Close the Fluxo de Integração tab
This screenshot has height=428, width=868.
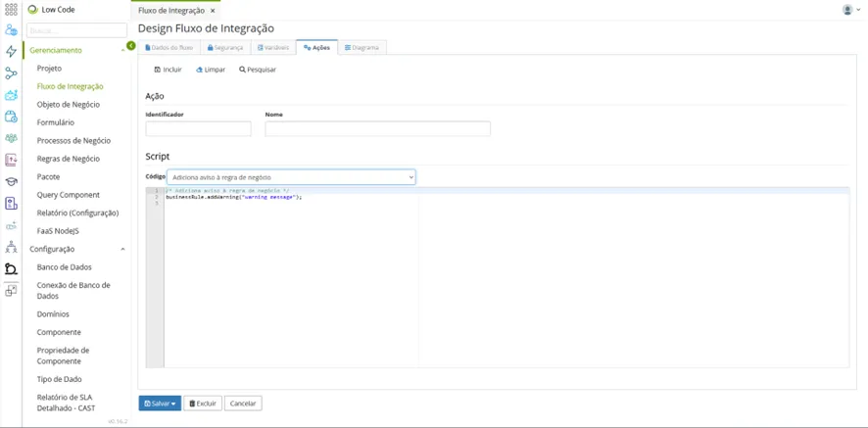213,11
